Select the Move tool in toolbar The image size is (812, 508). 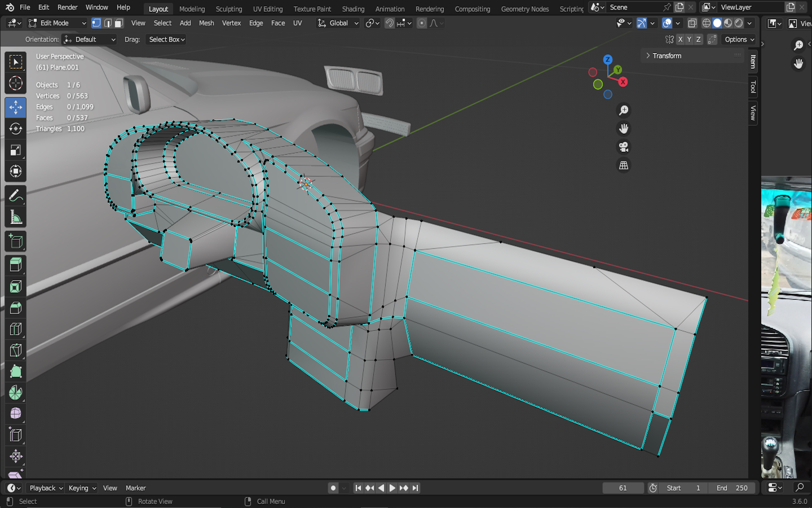[15, 107]
